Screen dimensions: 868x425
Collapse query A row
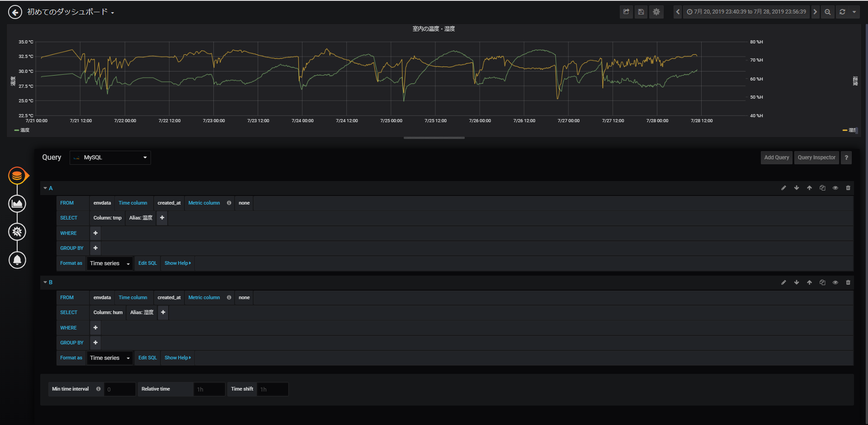45,188
